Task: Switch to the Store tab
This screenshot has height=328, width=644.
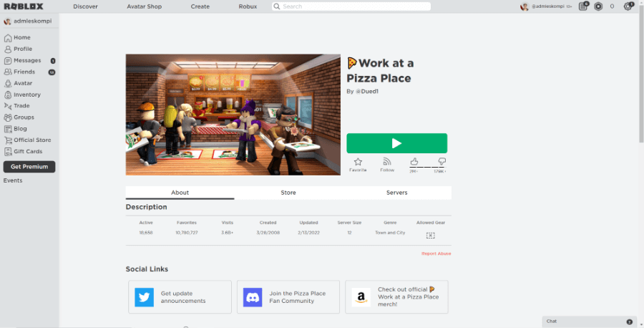Action: click(288, 193)
